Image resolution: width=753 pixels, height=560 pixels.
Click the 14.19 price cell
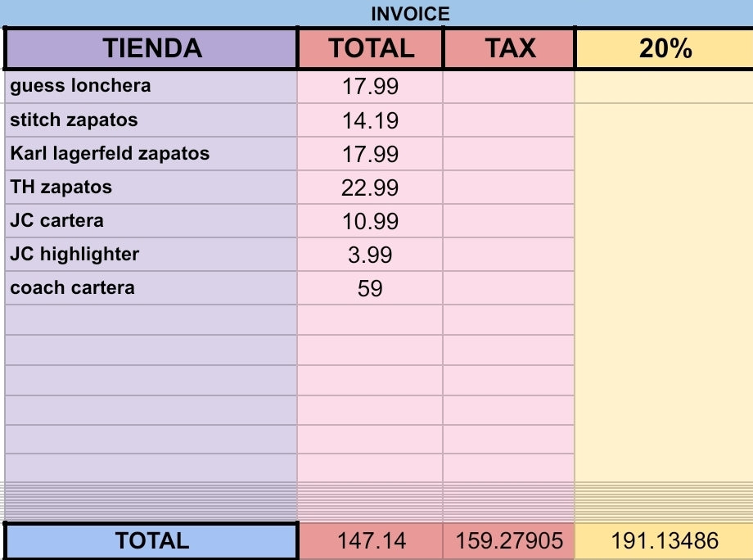(370, 120)
